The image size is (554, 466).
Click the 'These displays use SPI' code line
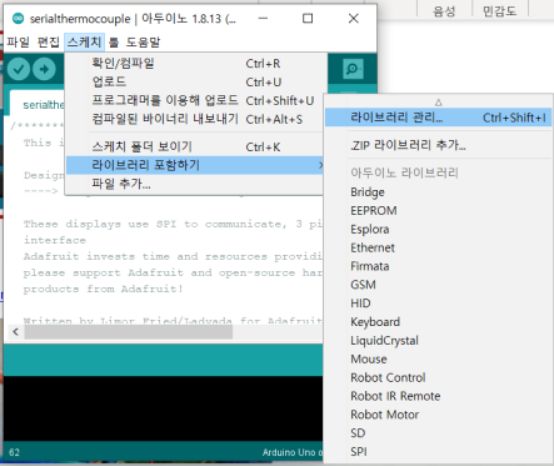tap(173, 224)
